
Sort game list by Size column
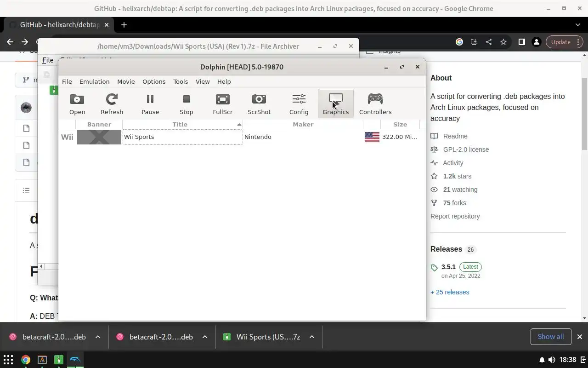[400, 124]
